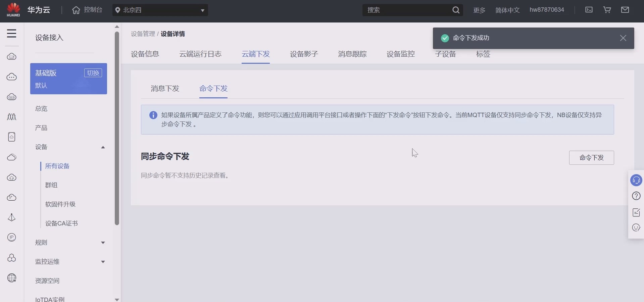Click the search magnifier icon
644x302 pixels.
(x=456, y=10)
